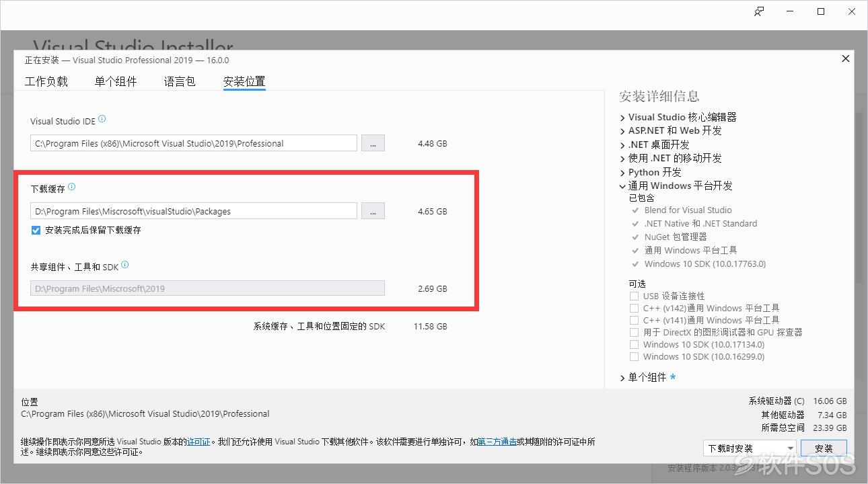Click the 所需总空间 23.39 GB value

click(x=830, y=428)
